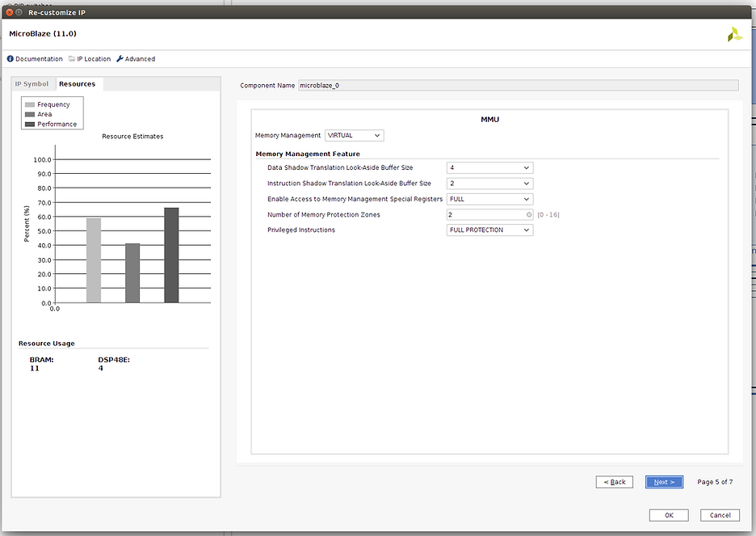Viewport: 756px width, 536px height.
Task: Close the Re-customize IP window
Action: pos(9,13)
